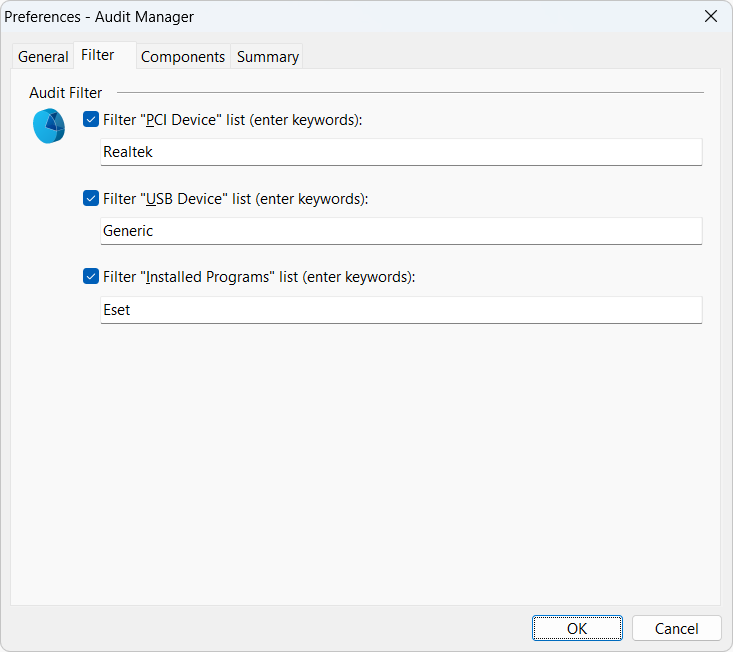
Task: Open the Components tab
Action: pos(183,57)
